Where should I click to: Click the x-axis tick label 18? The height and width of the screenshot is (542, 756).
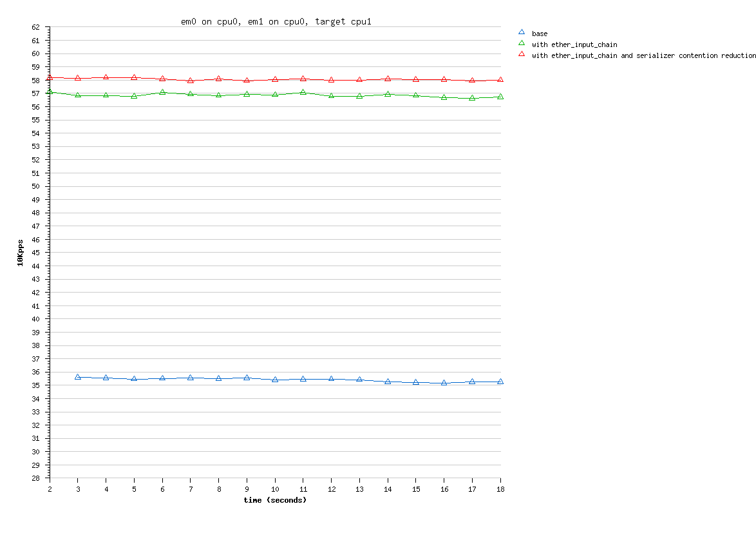(x=500, y=489)
